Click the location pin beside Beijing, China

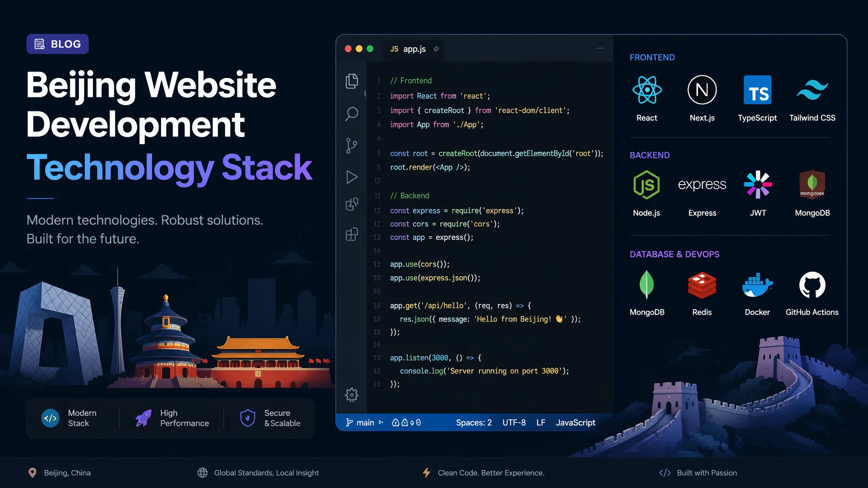click(x=32, y=473)
